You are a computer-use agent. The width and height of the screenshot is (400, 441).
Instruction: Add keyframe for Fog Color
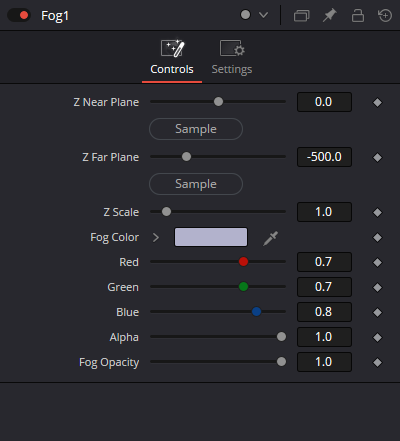[377, 237]
